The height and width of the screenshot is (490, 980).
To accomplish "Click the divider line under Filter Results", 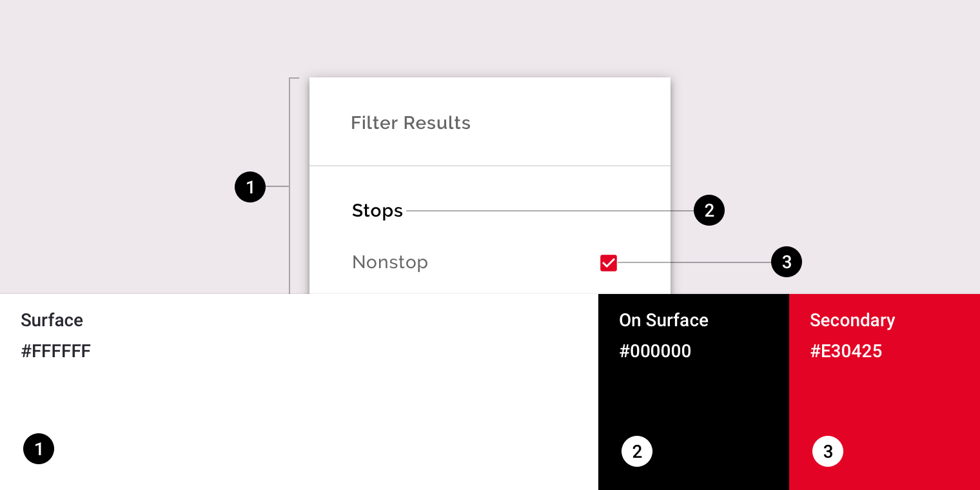I will pyautogui.click(x=490, y=166).
